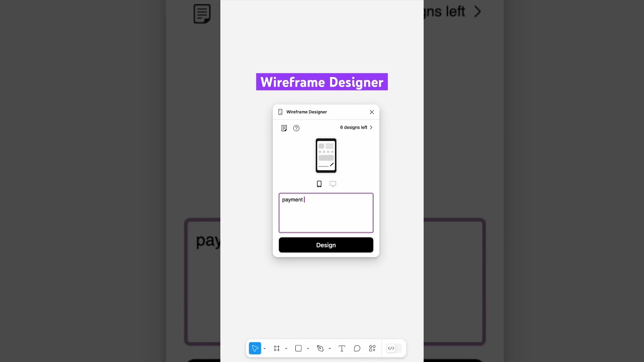This screenshot has width=644, height=362.
Task: Select the Move tool in toolbar
Action: [x=255, y=348]
